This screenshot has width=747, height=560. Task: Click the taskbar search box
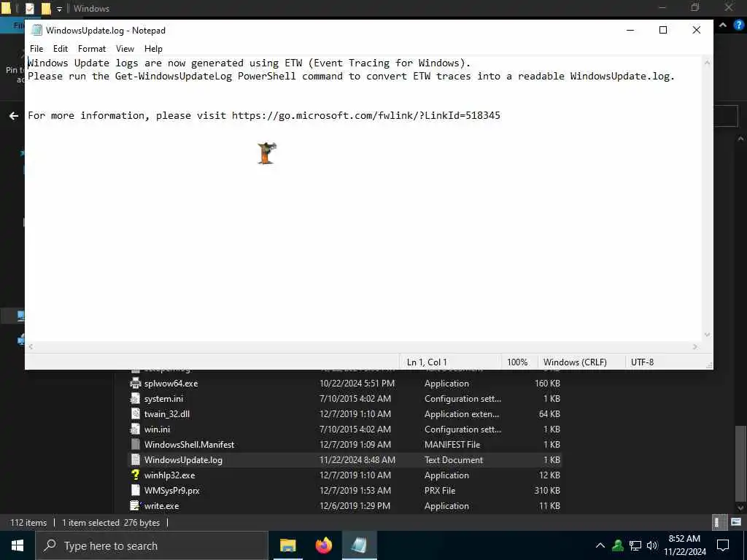click(152, 545)
